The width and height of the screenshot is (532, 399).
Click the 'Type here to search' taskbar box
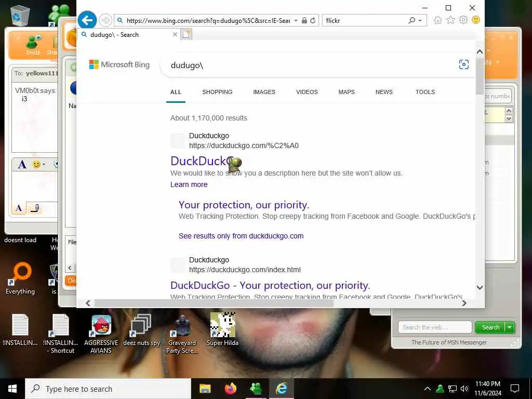[x=108, y=389]
